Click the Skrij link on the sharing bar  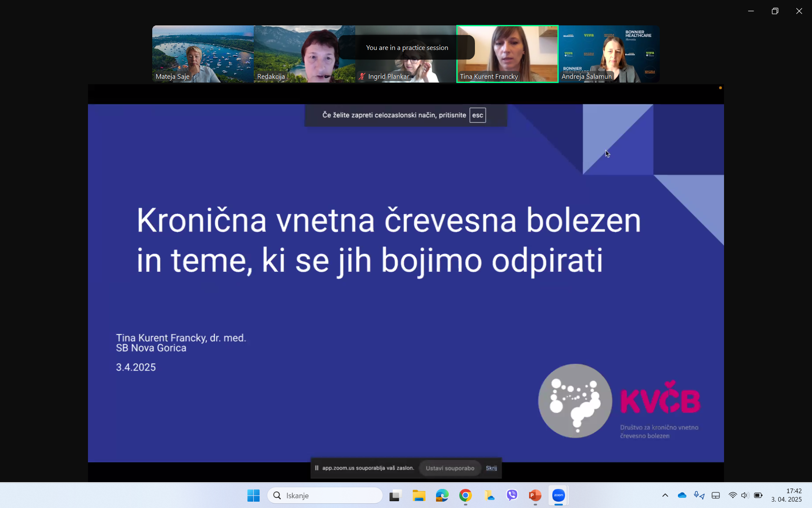[491, 468]
